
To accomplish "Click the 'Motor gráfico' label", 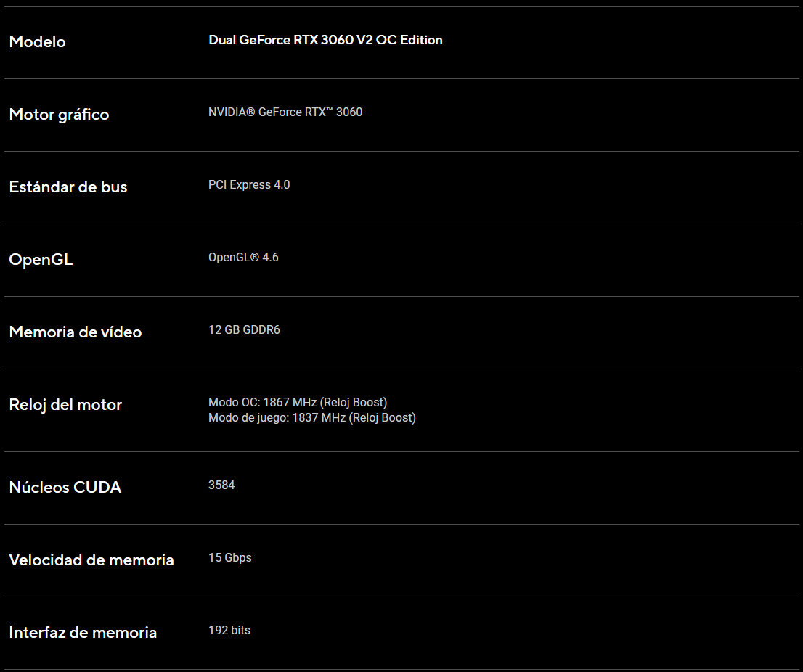I will pyautogui.click(x=59, y=115).
